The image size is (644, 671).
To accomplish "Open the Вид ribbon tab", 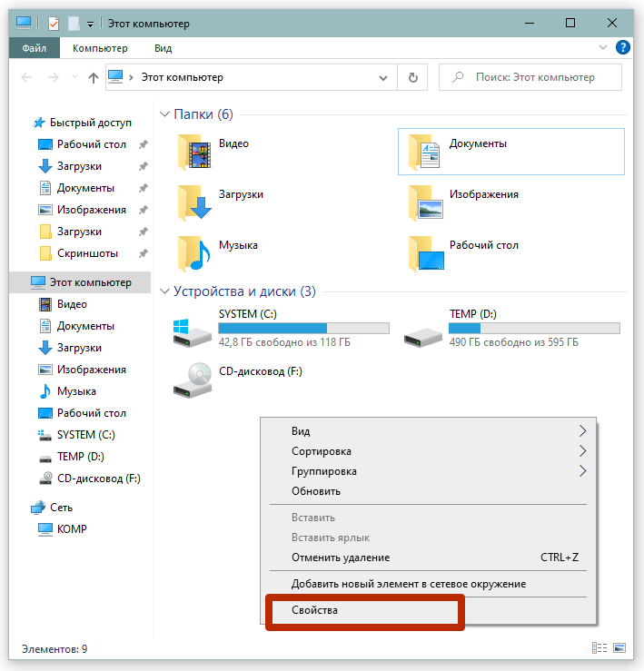I will click(163, 48).
